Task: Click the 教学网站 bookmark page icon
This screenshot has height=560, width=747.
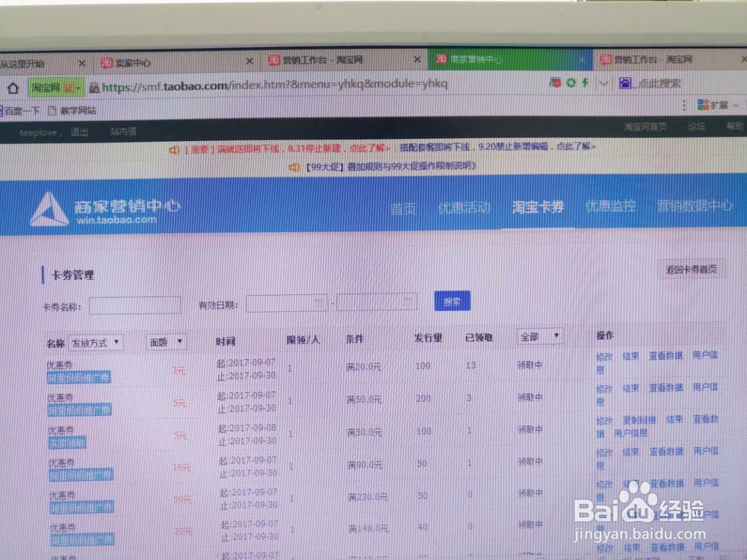Action: click(52, 111)
